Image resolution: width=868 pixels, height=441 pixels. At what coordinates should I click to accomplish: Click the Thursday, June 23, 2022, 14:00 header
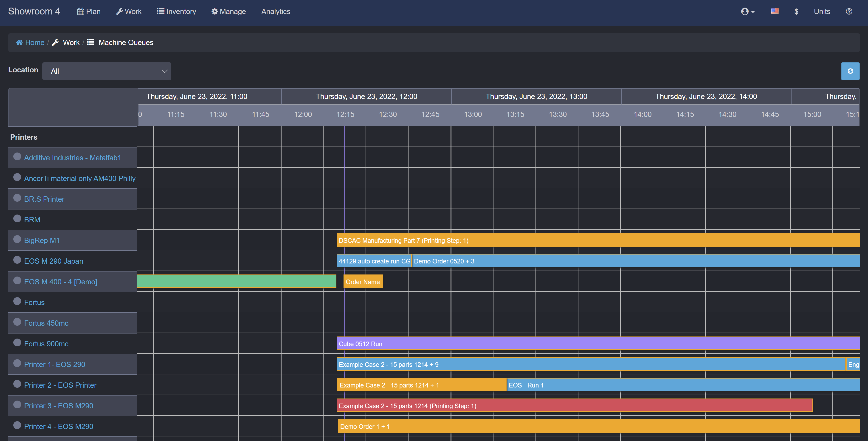[706, 96]
